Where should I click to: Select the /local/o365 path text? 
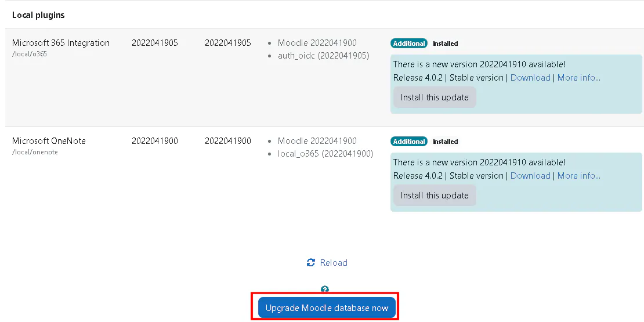(30, 54)
